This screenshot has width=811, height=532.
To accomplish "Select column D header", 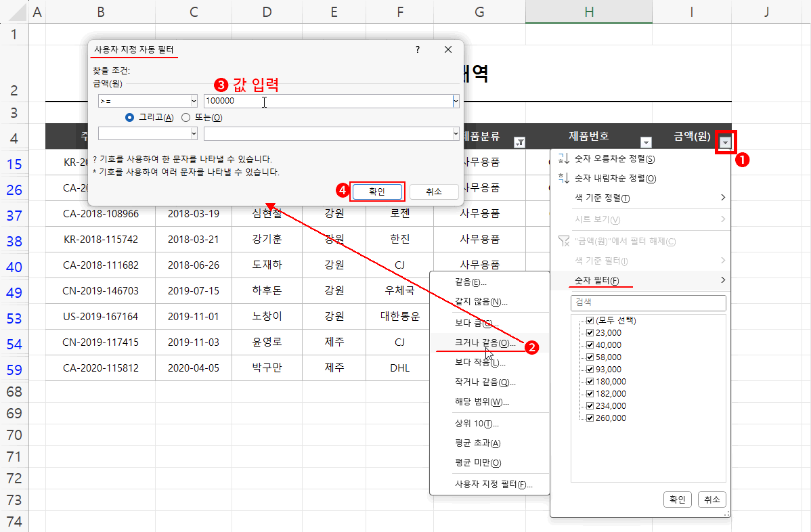I will coord(267,12).
